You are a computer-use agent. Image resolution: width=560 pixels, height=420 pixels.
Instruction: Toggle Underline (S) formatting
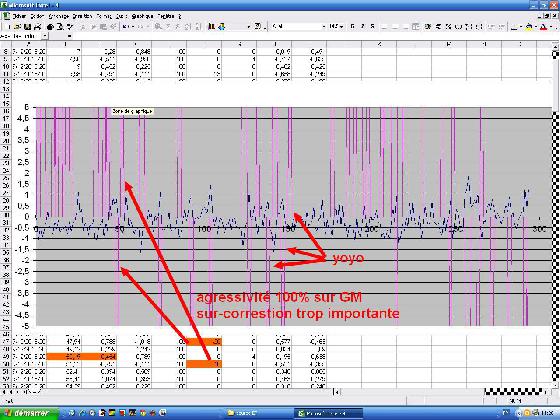pyautogui.click(x=372, y=26)
